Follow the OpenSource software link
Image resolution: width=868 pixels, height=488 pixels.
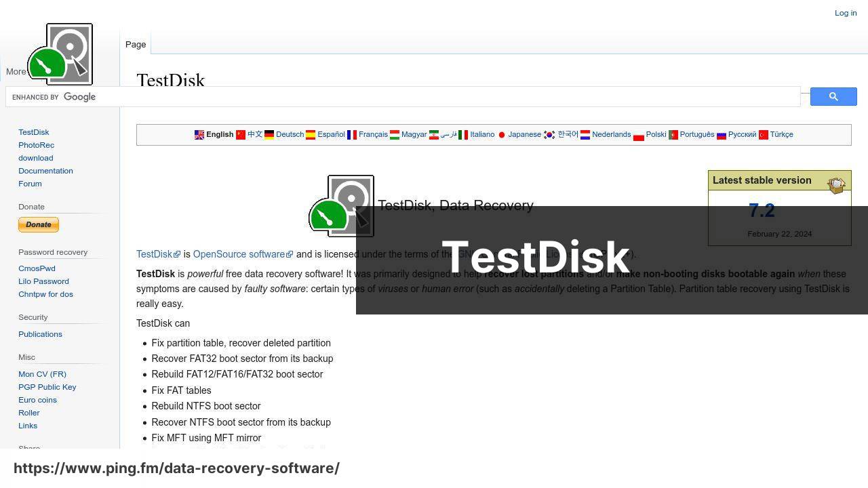(x=243, y=254)
